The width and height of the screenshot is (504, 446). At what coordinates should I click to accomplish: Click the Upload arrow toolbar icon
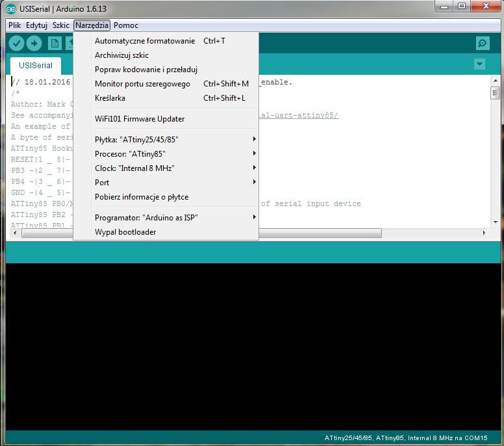[34, 43]
